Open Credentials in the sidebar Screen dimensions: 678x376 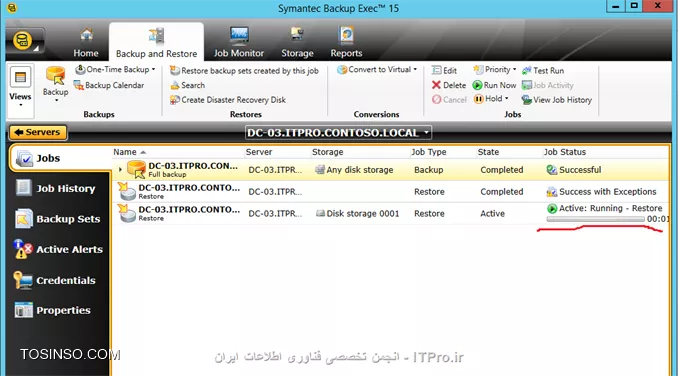54,280
